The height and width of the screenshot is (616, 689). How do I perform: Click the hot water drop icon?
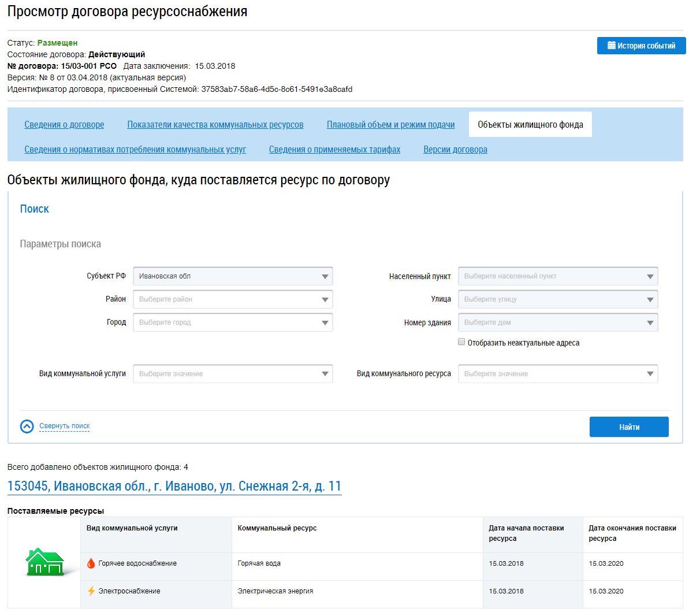click(91, 563)
